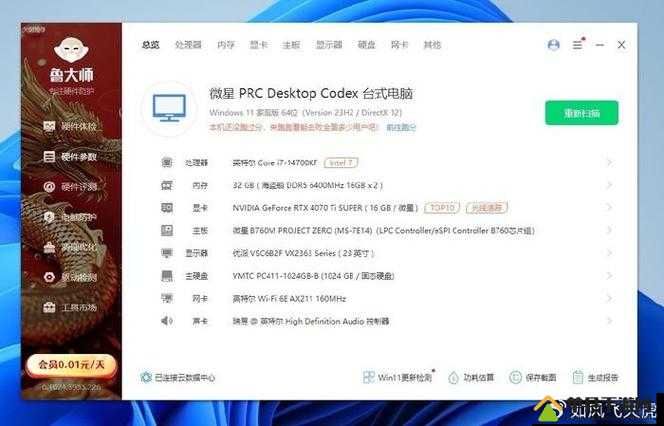The height and width of the screenshot is (426, 664).
Task: Click the user account avatar icon
Action: [x=553, y=44]
